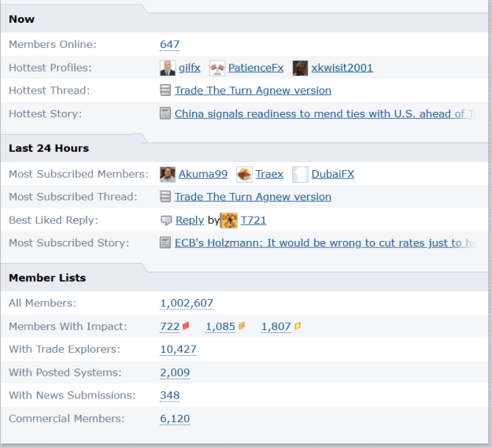
Task: Click the Best Liked Reply label
Action: [54, 220]
